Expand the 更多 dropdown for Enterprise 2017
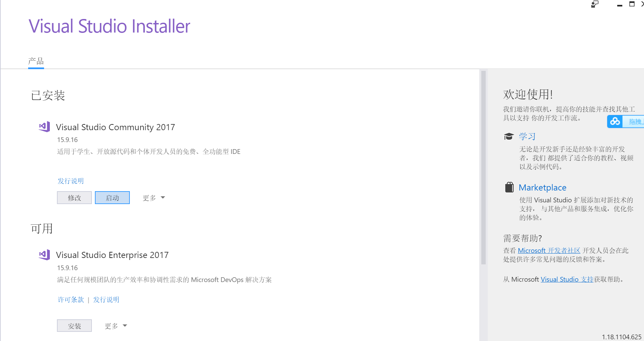 [116, 326]
